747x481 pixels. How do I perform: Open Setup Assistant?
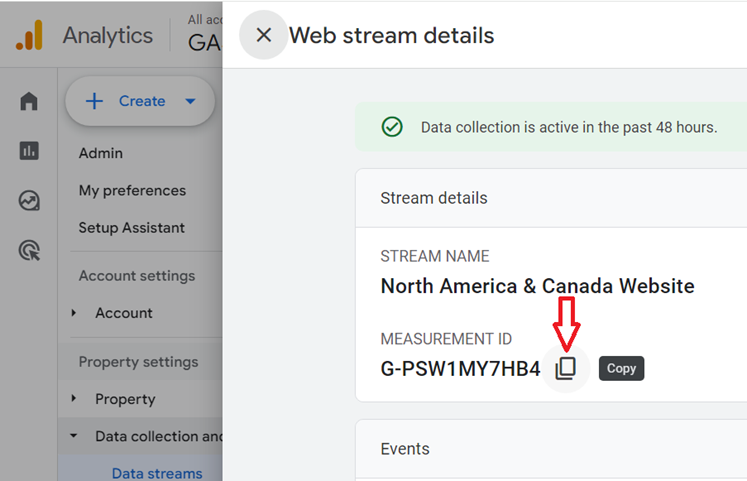pos(131,228)
